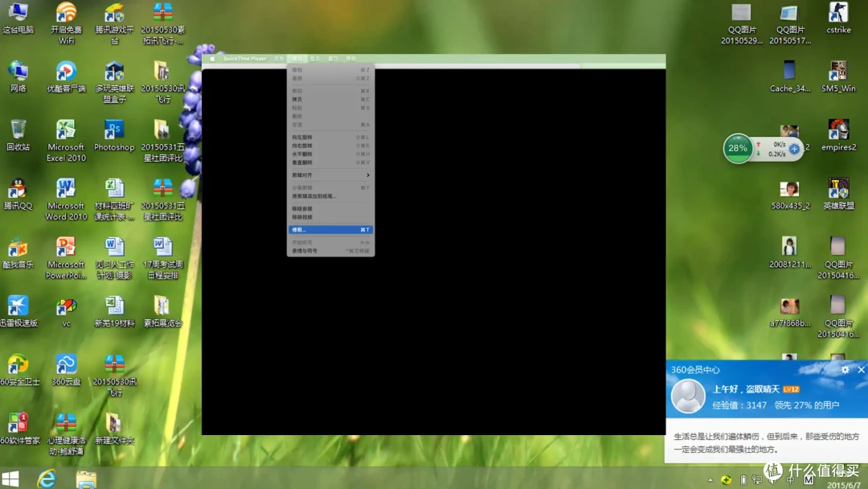Open 素拓展览会 folder
868x489 pixels.
click(162, 312)
